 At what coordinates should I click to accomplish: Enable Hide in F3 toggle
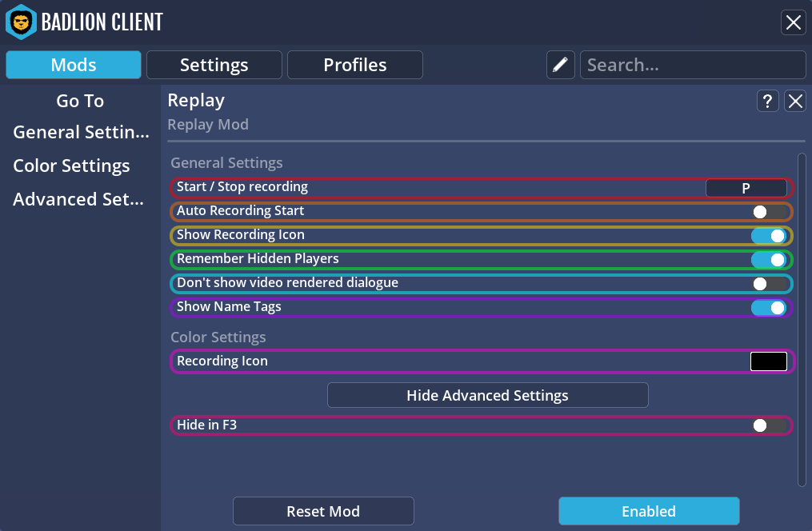coord(769,425)
